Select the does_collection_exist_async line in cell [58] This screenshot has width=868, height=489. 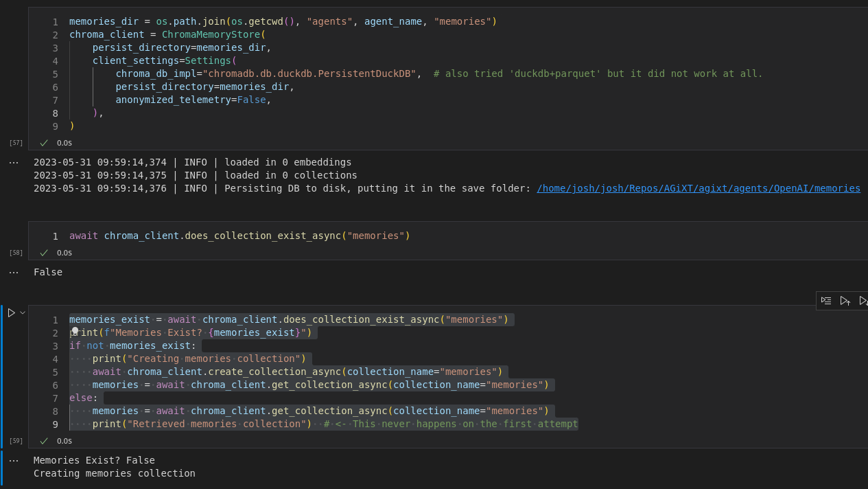click(239, 236)
